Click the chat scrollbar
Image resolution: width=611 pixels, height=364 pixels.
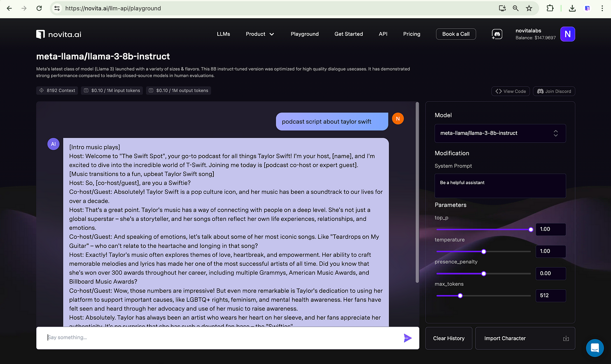tap(417, 193)
